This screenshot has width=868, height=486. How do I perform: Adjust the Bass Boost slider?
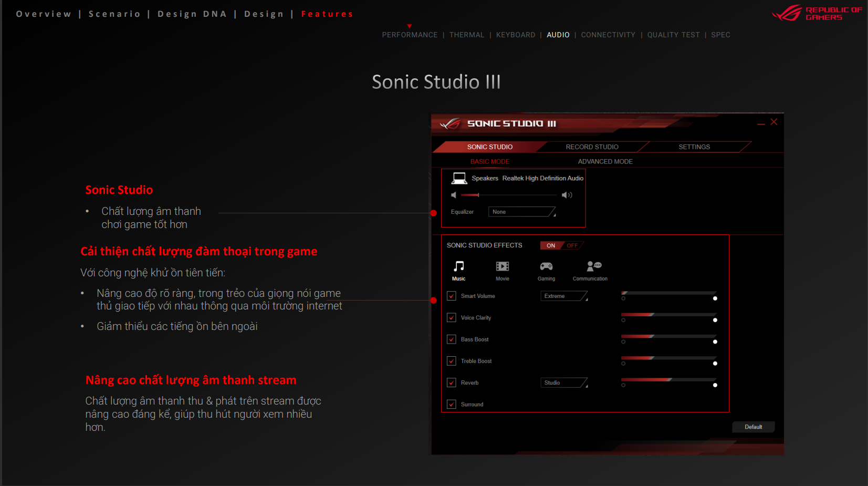tap(669, 336)
